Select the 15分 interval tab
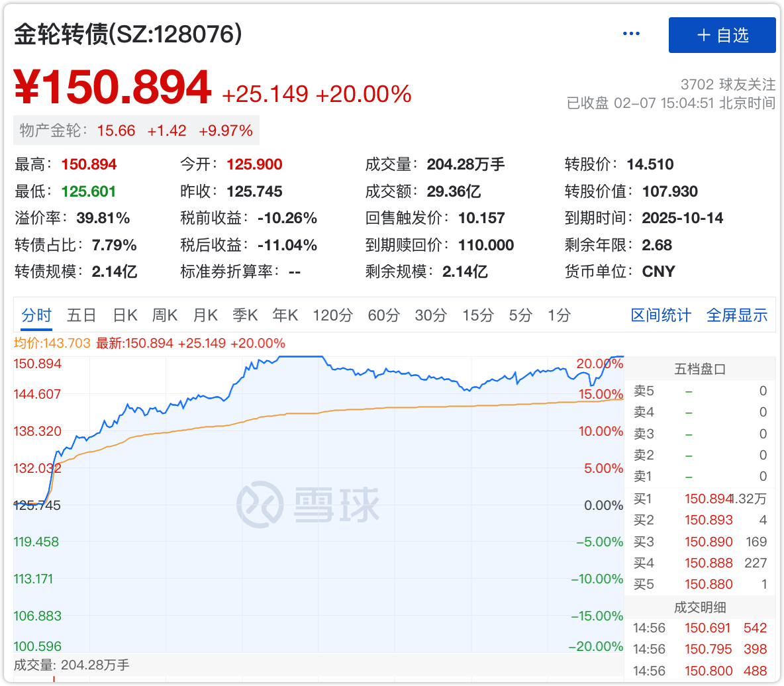The image size is (784, 686). point(477,316)
